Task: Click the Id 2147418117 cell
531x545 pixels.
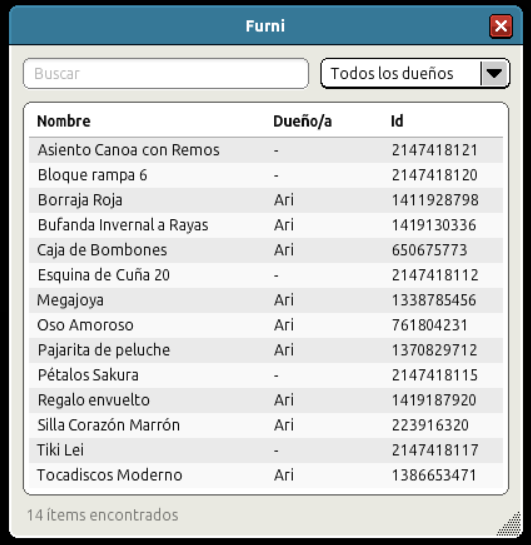Action: 435,451
